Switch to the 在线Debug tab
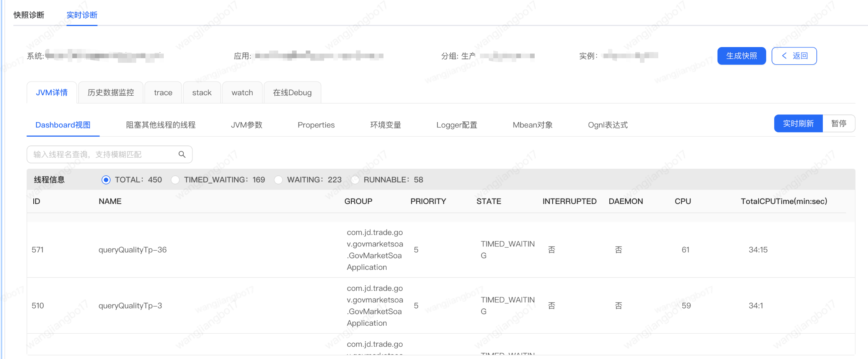 292,92
